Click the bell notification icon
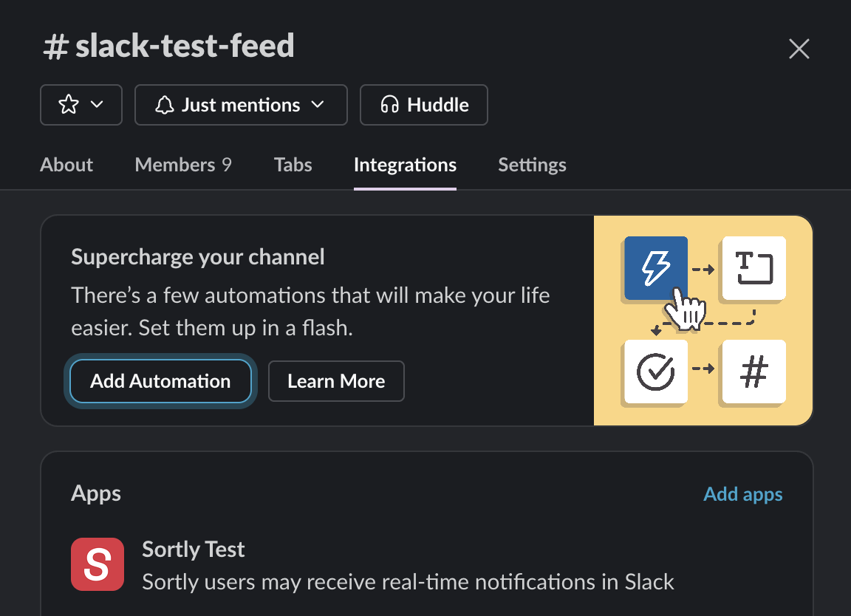The height and width of the screenshot is (616, 851). (x=165, y=105)
